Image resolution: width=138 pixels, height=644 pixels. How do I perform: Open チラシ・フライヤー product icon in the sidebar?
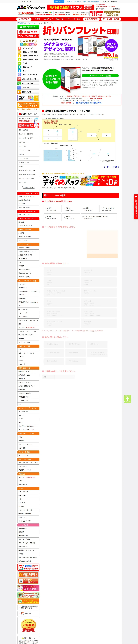tap(28, 48)
